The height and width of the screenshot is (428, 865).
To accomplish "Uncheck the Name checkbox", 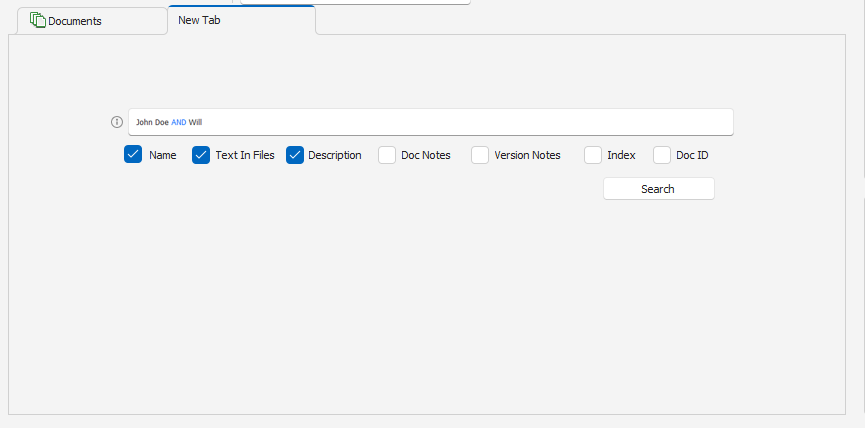I will click(133, 155).
